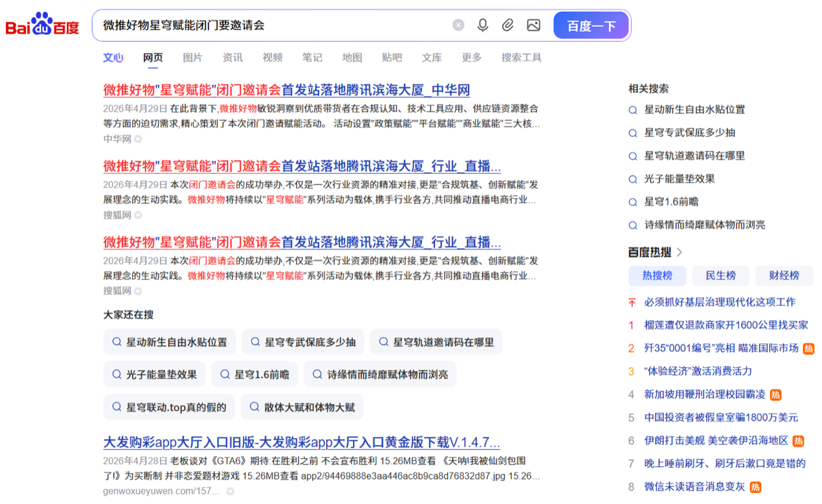The image size is (822, 504).
Task: Click the genwoxueyuwen.com source URL
Action: point(162,491)
